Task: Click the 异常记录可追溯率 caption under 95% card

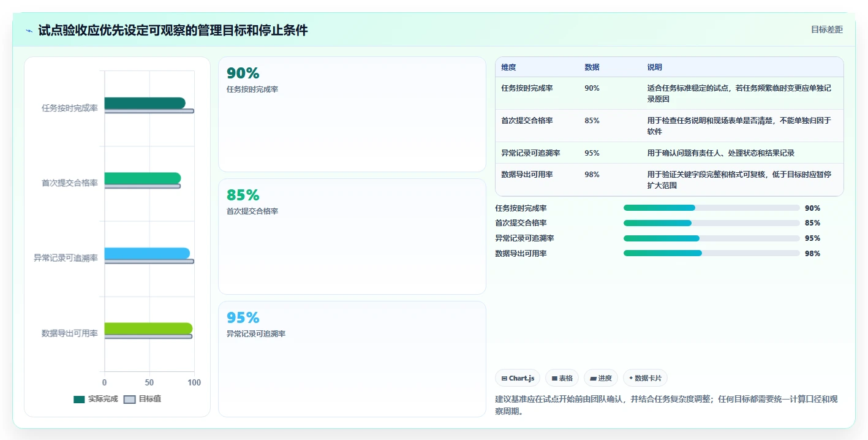Action: point(256,334)
